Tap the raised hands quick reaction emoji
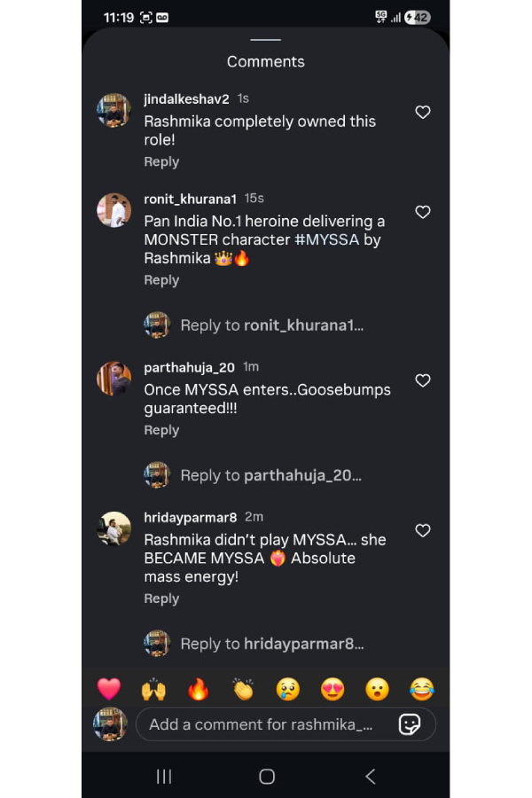 [153, 689]
